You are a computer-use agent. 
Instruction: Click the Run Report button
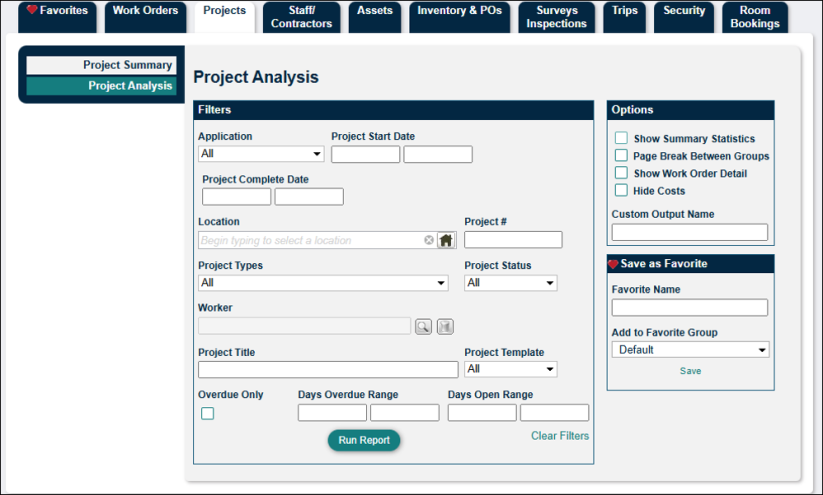(364, 440)
